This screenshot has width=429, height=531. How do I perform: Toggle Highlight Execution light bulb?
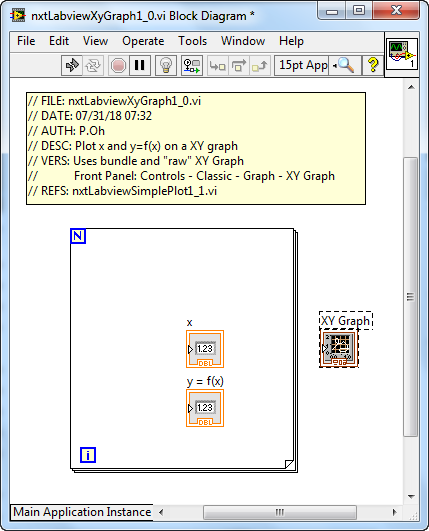tap(166, 65)
